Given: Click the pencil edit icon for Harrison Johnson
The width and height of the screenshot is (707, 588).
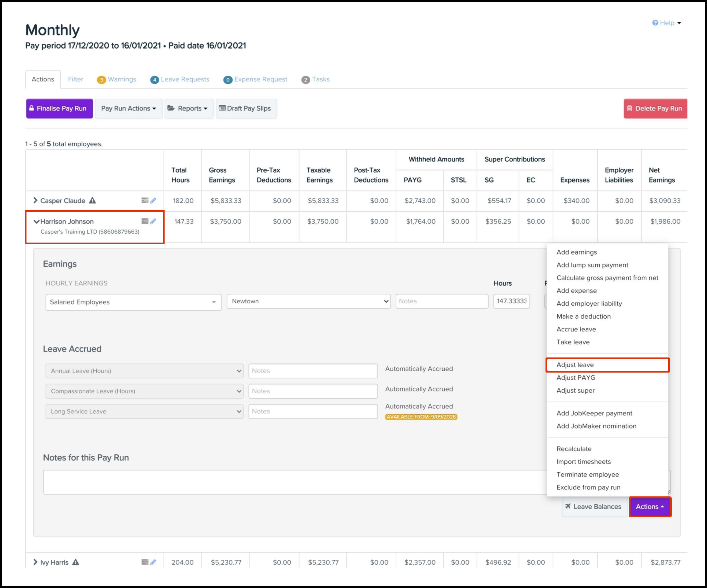Looking at the screenshot, I should click(x=153, y=221).
